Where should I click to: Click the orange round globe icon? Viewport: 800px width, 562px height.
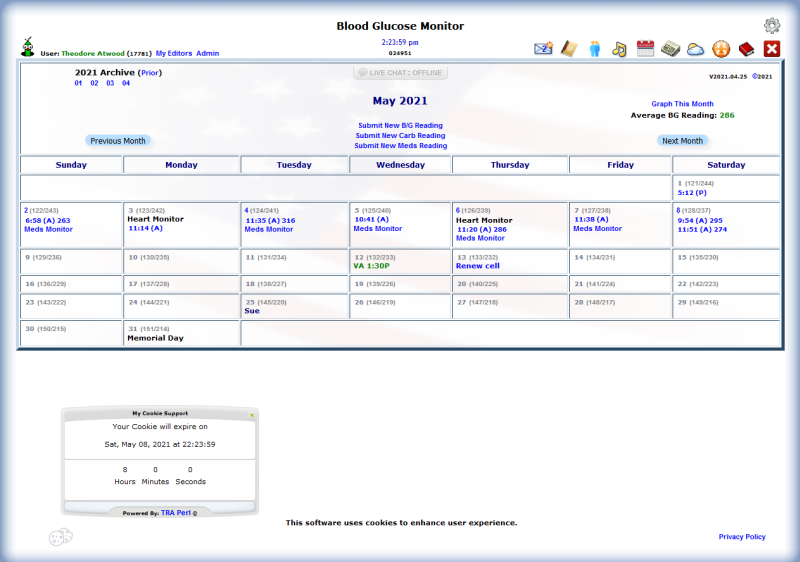point(721,49)
